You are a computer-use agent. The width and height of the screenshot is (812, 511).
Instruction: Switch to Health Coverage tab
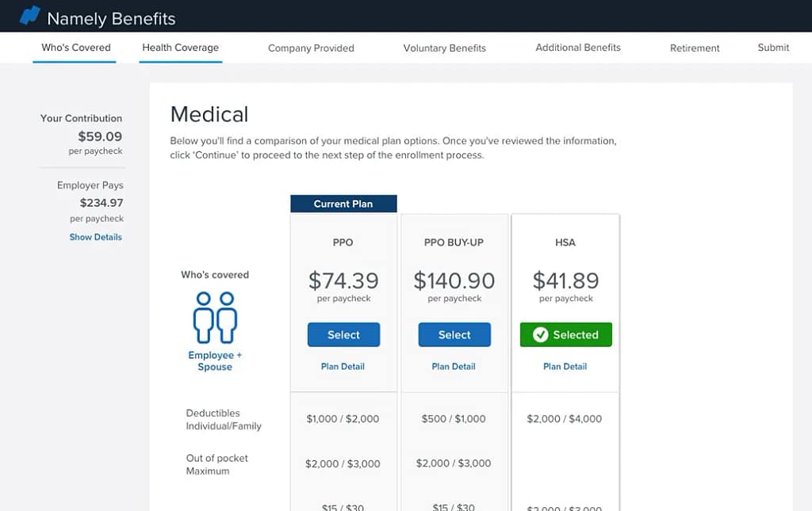tap(180, 48)
